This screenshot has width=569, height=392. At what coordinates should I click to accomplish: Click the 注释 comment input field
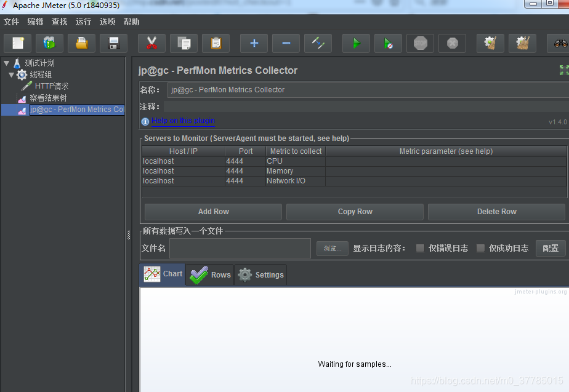pyautogui.click(x=366, y=106)
